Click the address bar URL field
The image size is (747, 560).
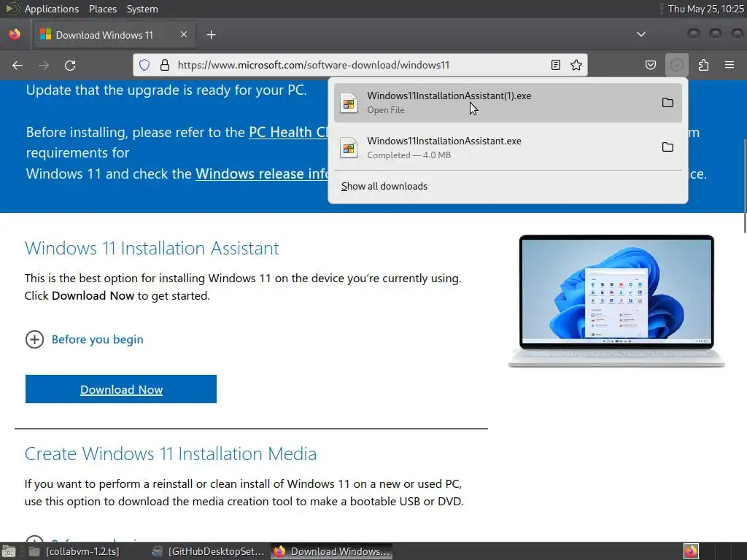pyautogui.click(x=360, y=65)
